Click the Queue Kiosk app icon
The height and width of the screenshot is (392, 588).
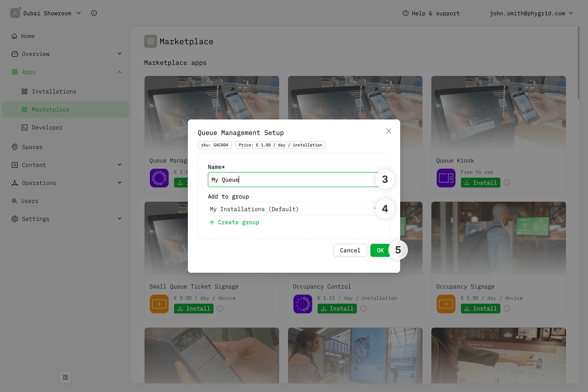(x=445, y=178)
